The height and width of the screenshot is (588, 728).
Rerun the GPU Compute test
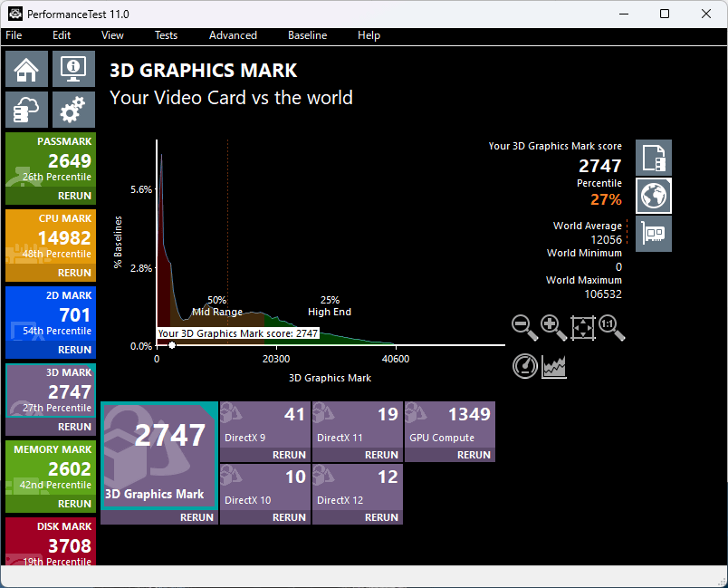[474, 455]
